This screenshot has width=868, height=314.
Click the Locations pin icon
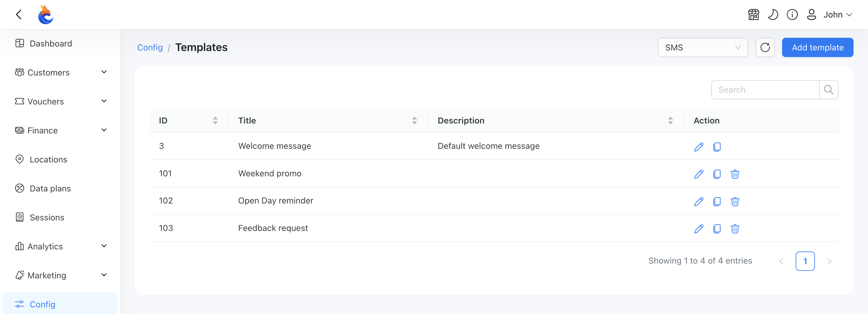pos(20,159)
